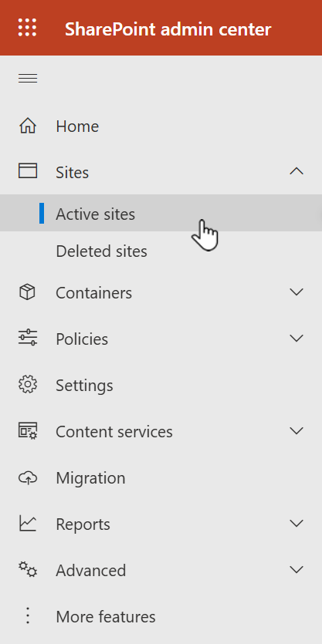322x644 pixels.
Task: Open the Settings label
Action: point(84,386)
